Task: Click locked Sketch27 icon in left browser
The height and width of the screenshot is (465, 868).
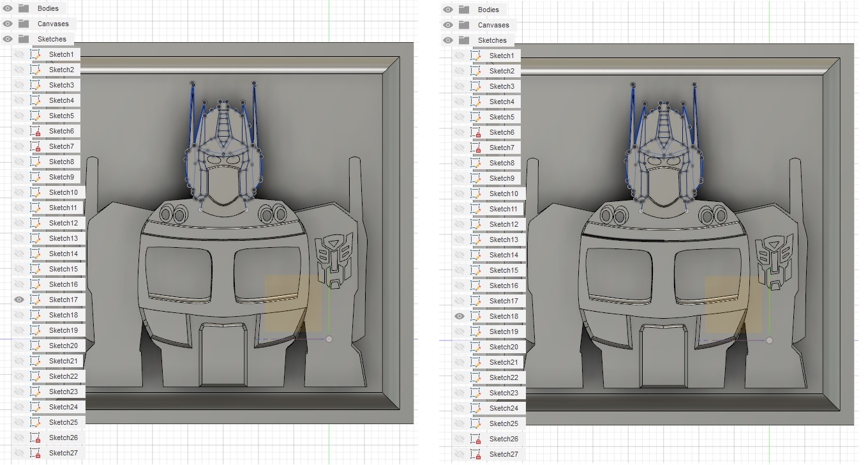Action: [x=36, y=453]
